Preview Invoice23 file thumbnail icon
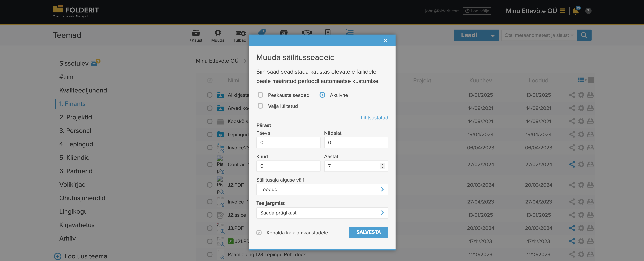Screen dimensions: 644x261 pyautogui.click(x=220, y=148)
